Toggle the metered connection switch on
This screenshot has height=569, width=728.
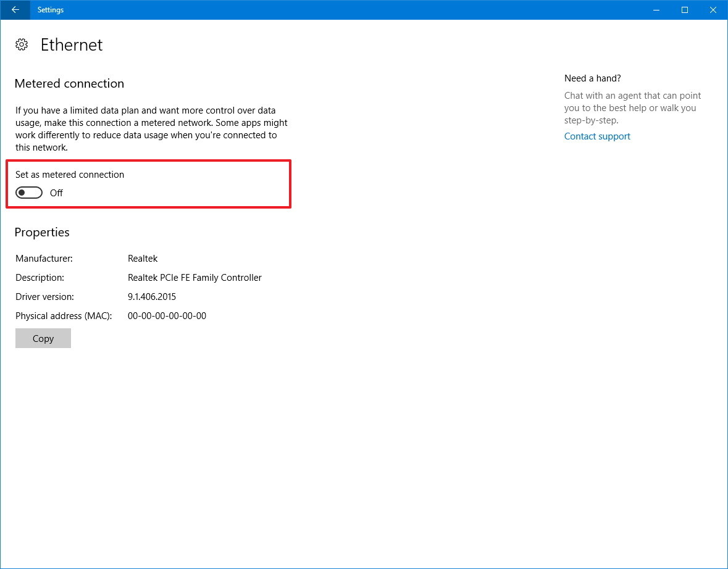click(x=28, y=192)
